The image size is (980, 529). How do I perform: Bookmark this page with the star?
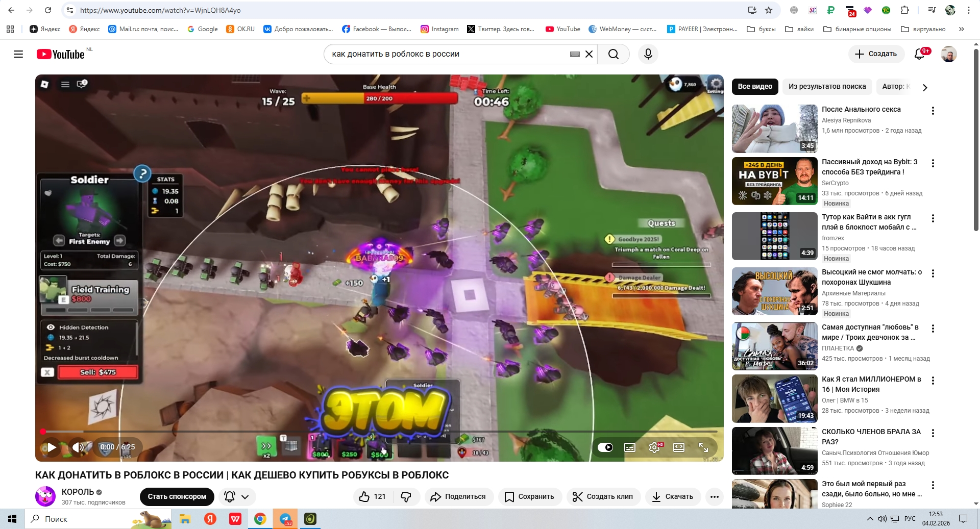click(769, 10)
